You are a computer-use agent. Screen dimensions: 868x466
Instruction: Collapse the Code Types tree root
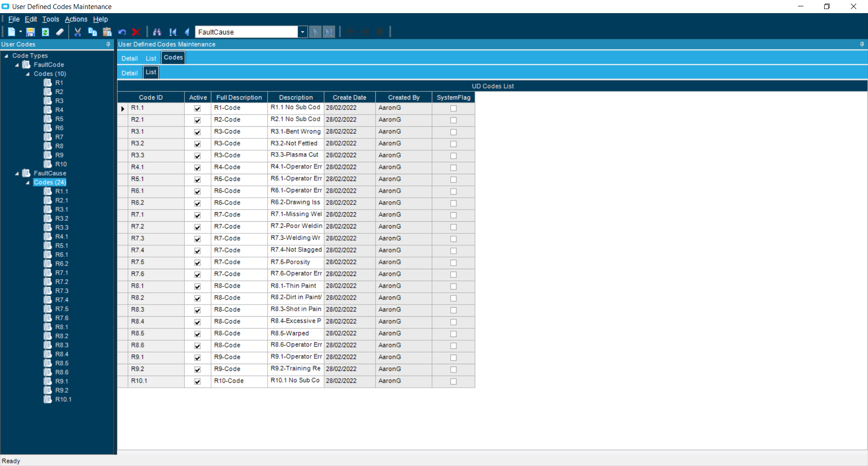coord(6,56)
